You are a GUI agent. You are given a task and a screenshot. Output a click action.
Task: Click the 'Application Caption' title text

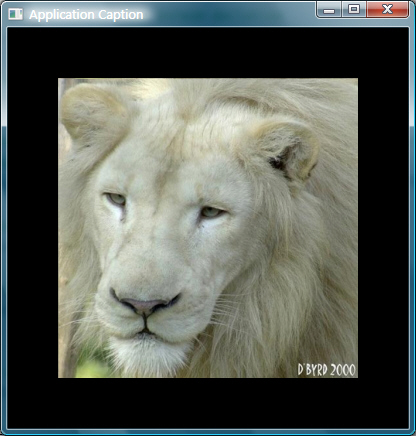pyautogui.click(x=86, y=15)
